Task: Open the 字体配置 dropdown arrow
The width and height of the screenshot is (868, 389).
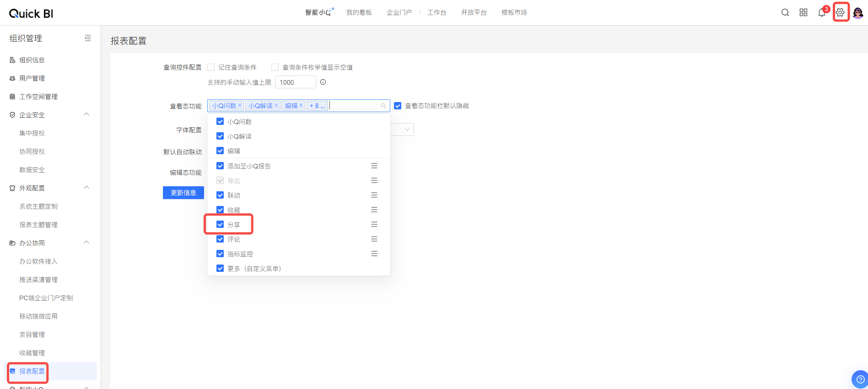Action: 407,130
